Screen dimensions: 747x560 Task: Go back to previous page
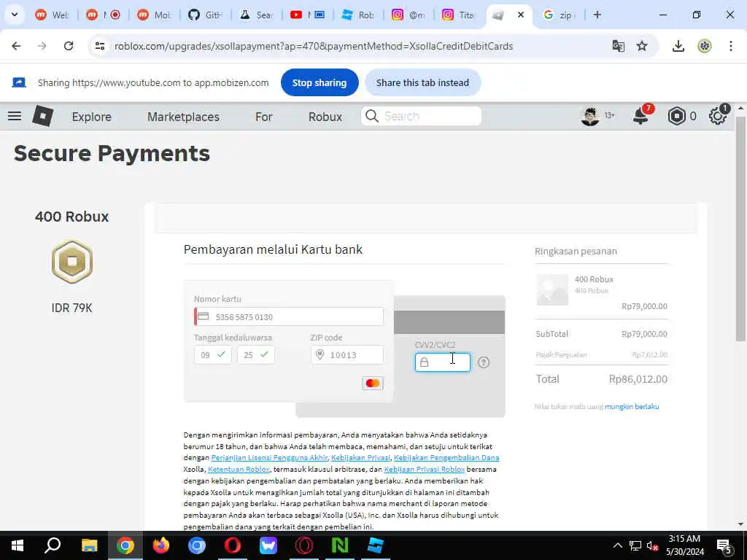coord(16,46)
